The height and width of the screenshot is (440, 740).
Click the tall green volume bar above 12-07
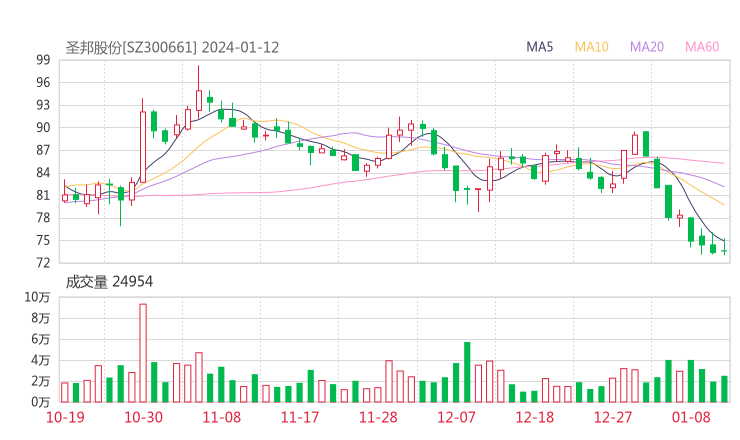467,372
